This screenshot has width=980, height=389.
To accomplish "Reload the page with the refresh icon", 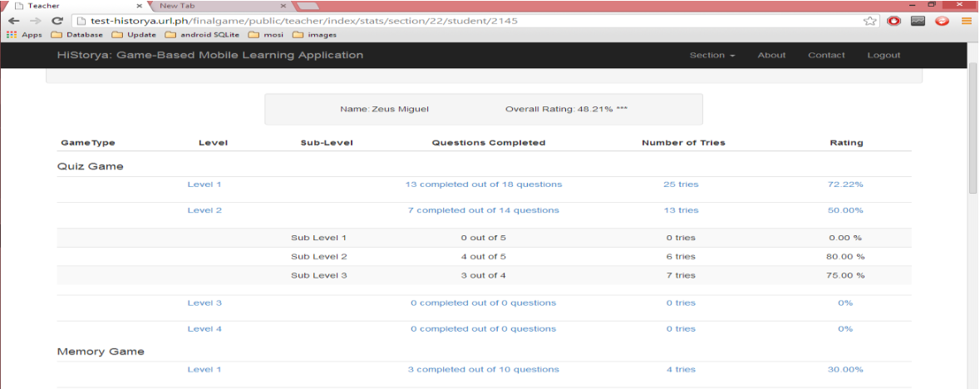I will 57,21.
